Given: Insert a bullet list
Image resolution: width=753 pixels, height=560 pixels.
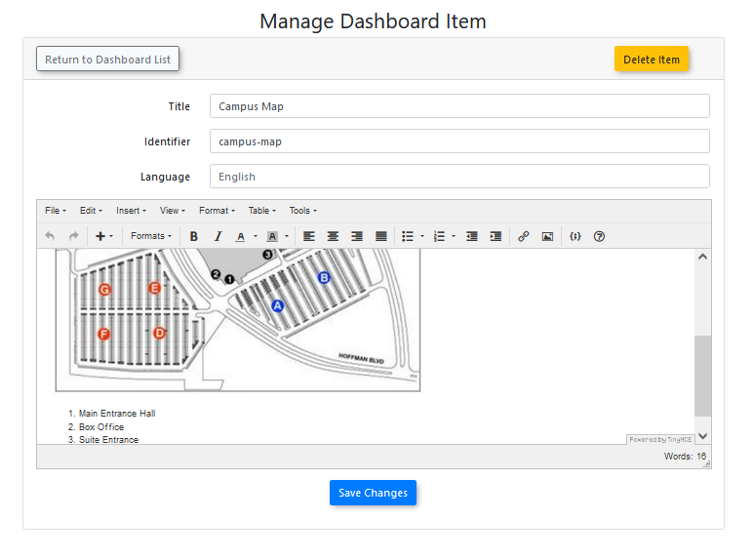Looking at the screenshot, I should point(408,236).
